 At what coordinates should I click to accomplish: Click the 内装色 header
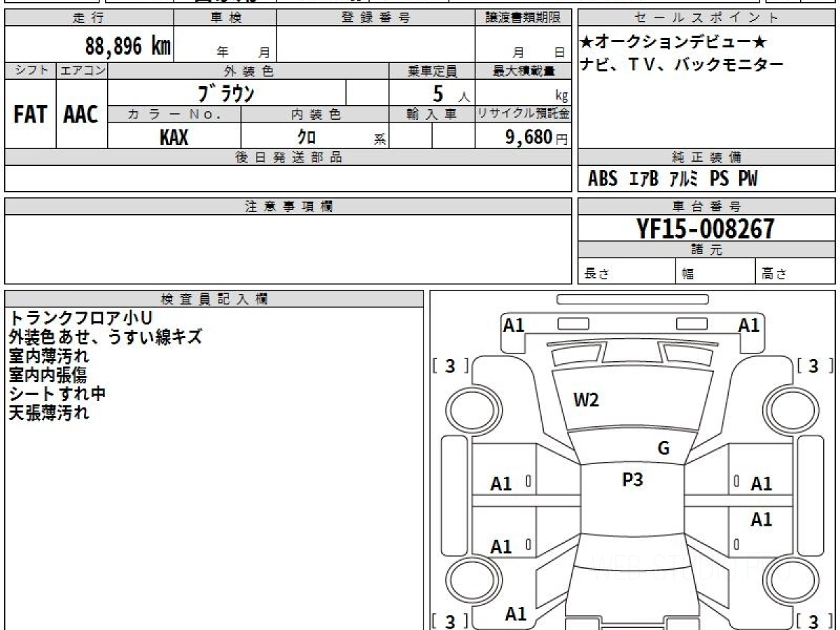point(315,114)
